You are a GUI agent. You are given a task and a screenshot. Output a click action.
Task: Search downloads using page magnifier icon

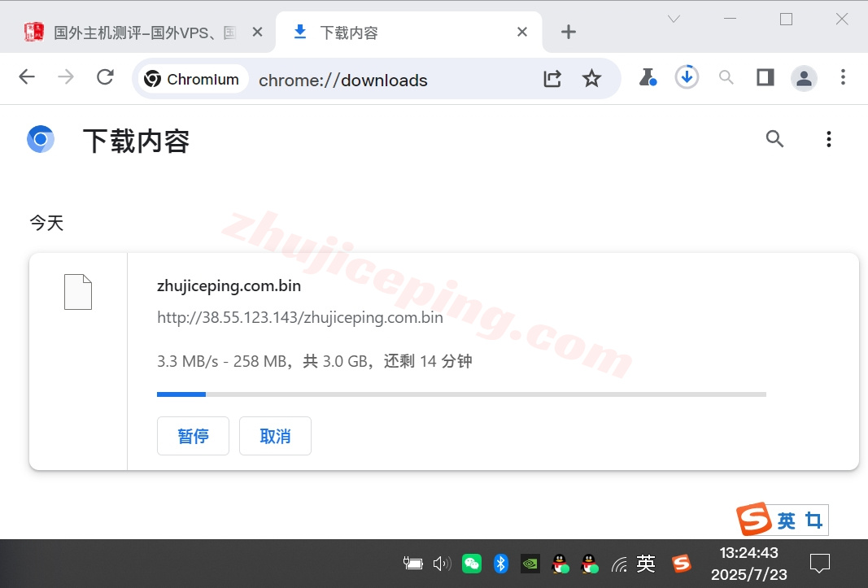tap(774, 138)
